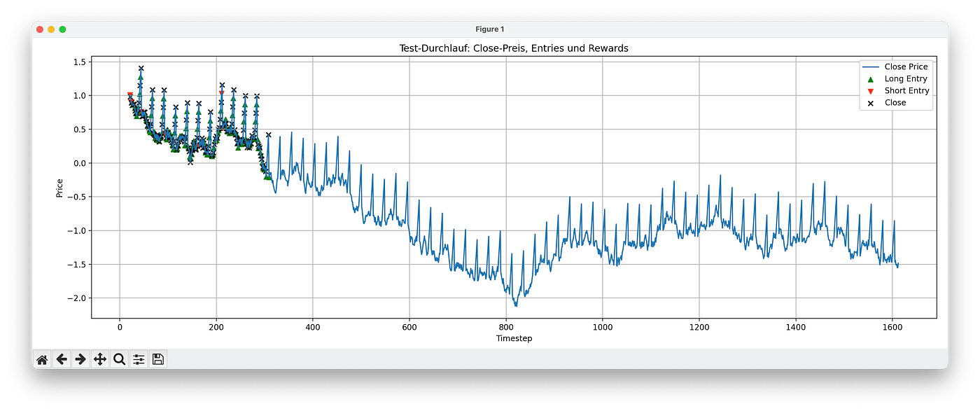Go forward to the next plot view
Viewport: 980px width, 411px height.
click(x=80, y=359)
